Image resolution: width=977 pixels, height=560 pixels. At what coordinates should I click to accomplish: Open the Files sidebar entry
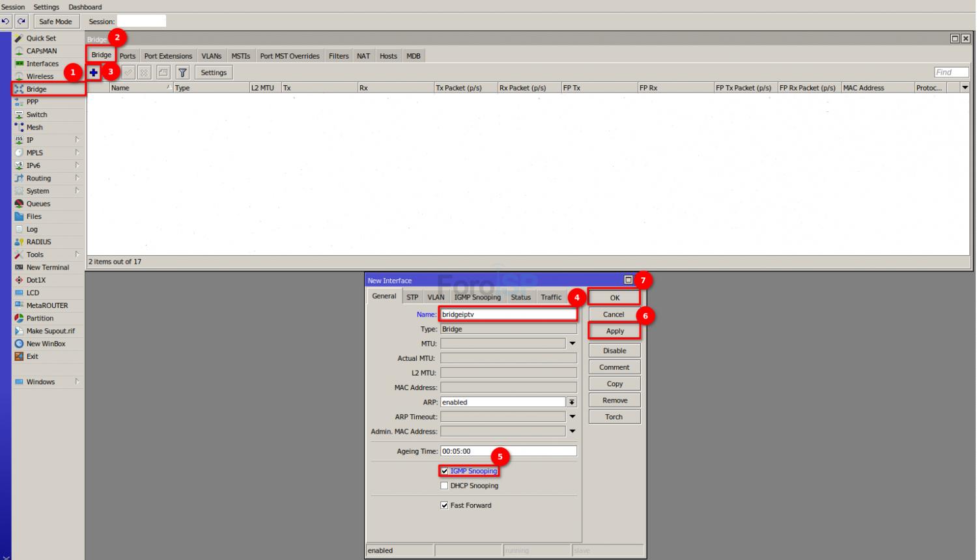pos(33,216)
